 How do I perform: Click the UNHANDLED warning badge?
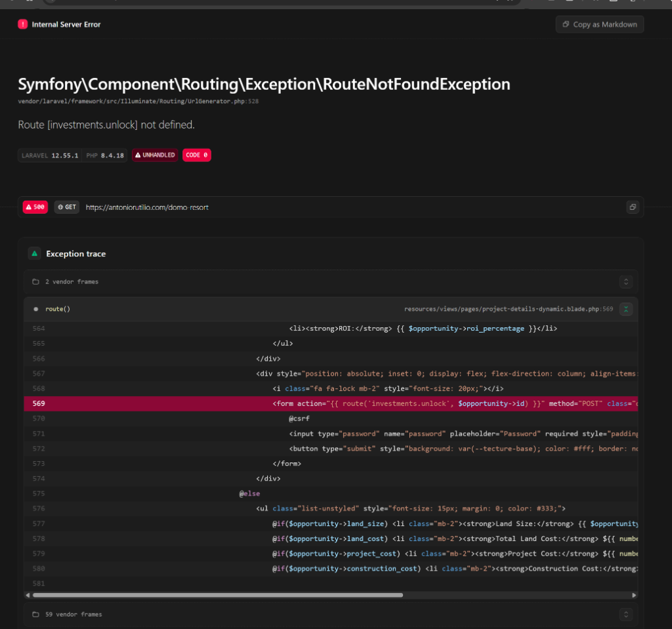155,155
